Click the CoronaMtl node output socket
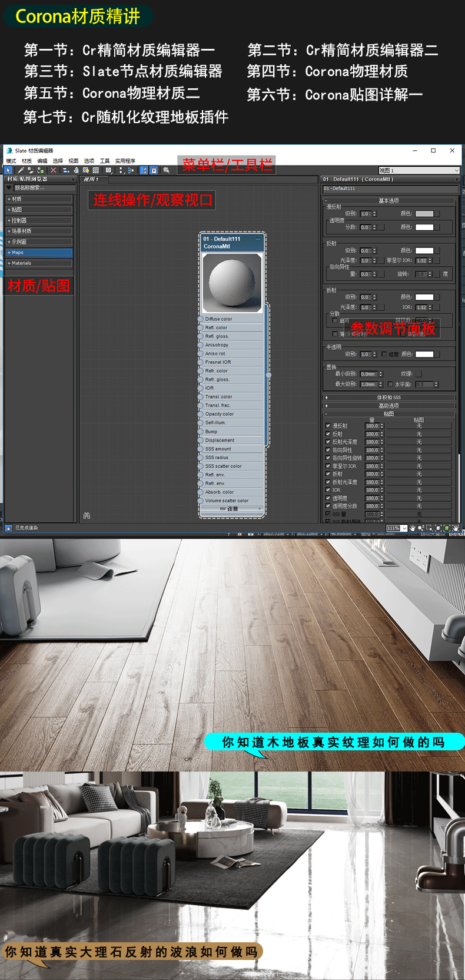465x980 pixels. [x=268, y=375]
